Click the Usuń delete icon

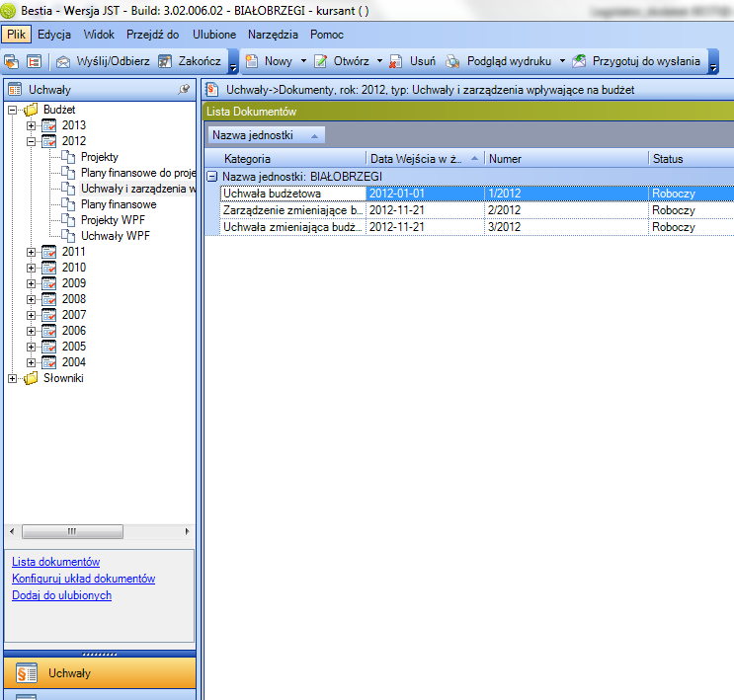[396, 61]
